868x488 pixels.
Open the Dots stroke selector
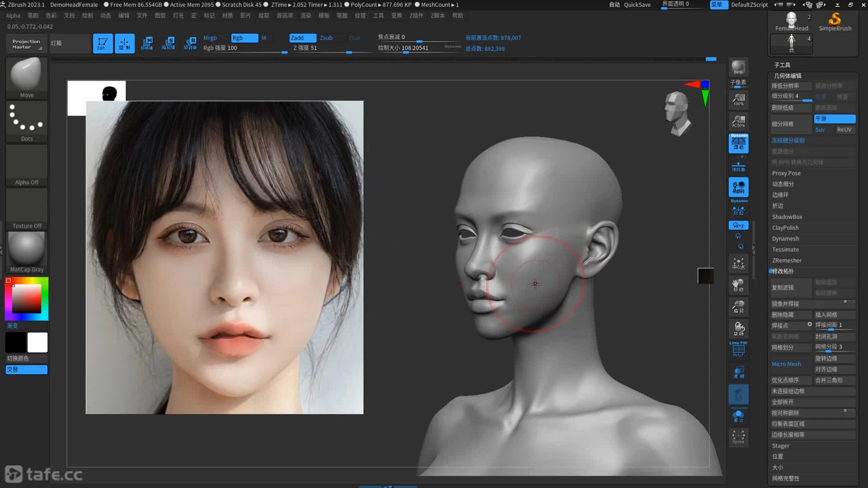[x=27, y=121]
